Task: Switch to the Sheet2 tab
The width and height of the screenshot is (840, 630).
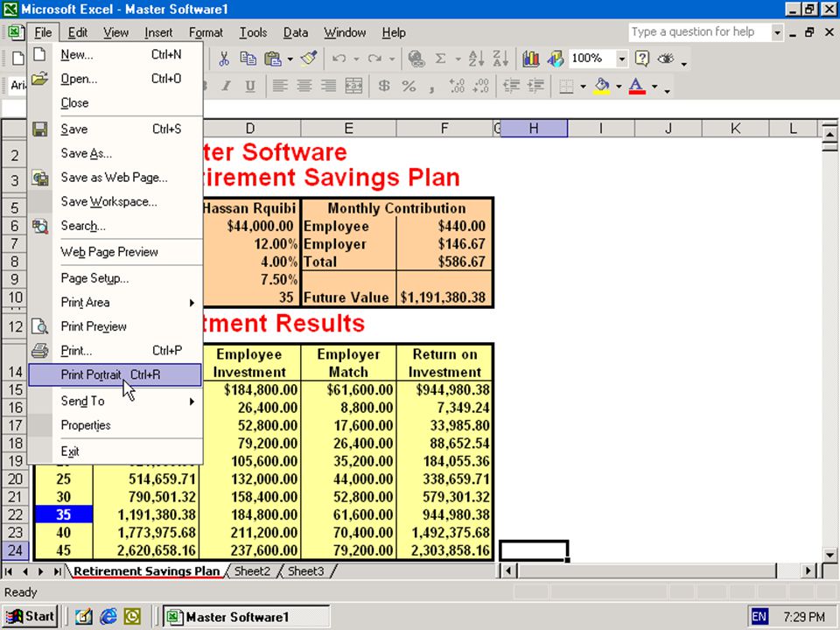Action: pyautogui.click(x=252, y=571)
